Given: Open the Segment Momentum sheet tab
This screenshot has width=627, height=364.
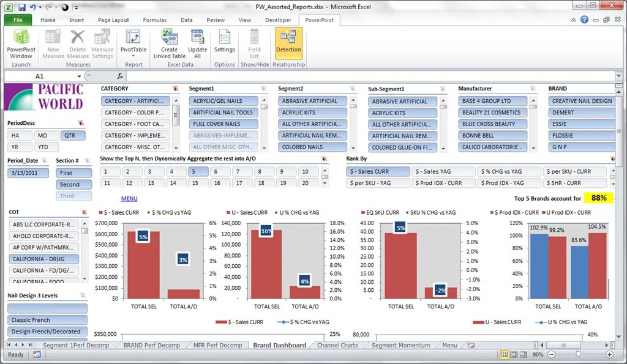Looking at the screenshot, I should tap(400, 345).
